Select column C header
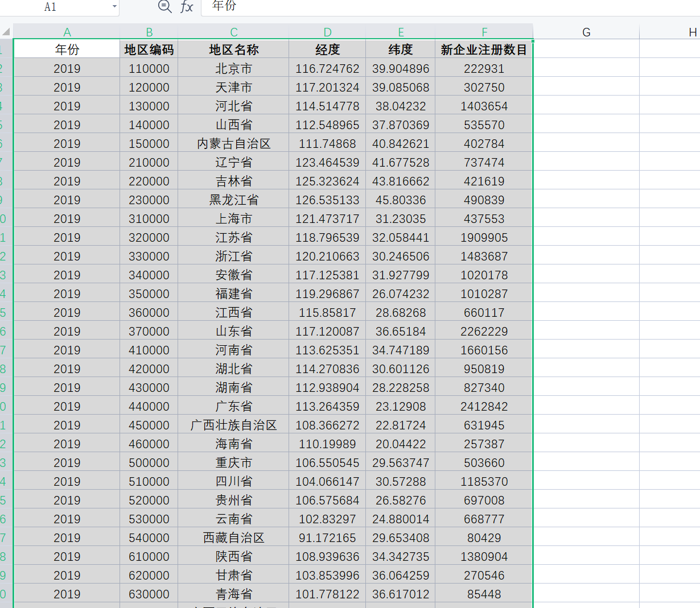This screenshot has height=608, width=700. (234, 32)
